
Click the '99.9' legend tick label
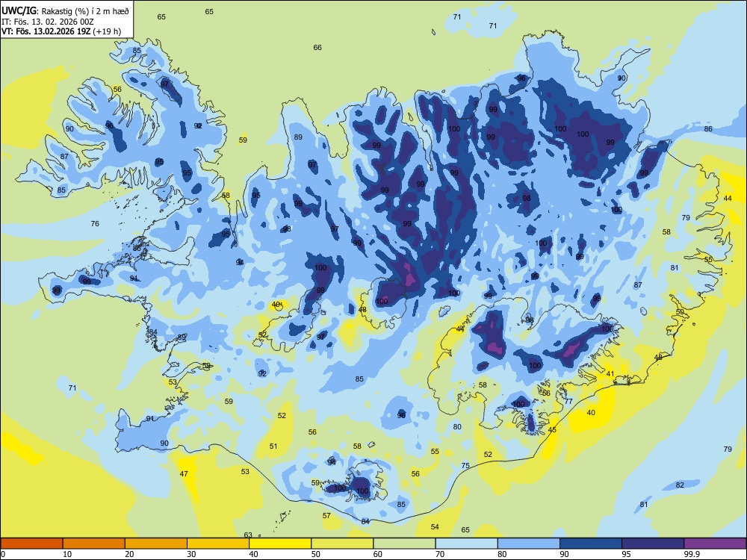[692, 554]
